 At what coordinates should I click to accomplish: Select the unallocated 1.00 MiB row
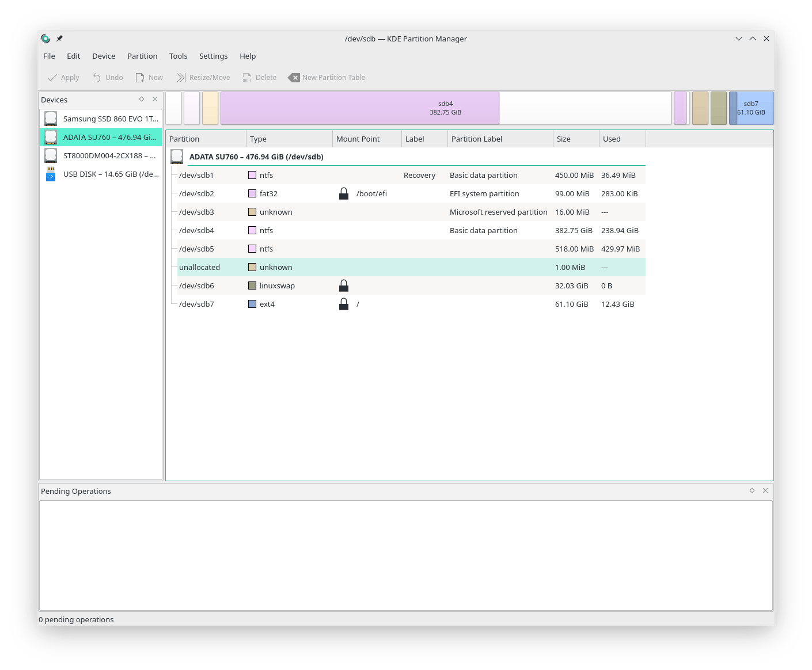click(411, 267)
